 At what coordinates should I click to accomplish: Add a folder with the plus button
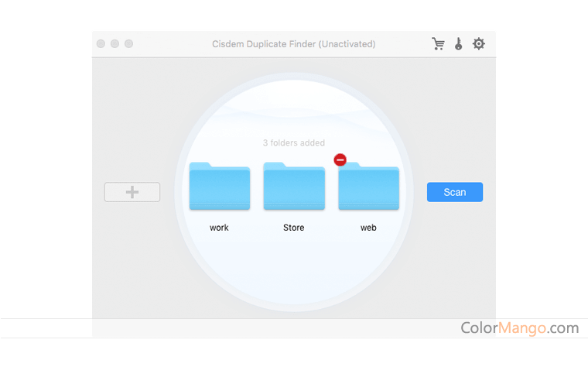[132, 192]
